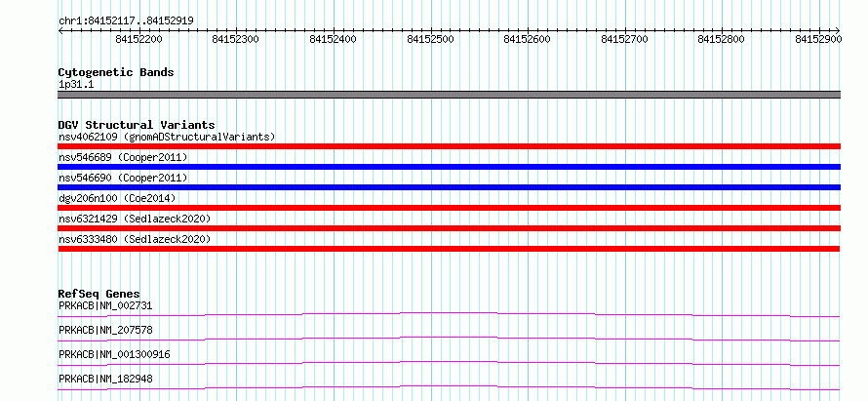Click the red bar for nsv6333480
Viewport: 868px width, 401px height.
coord(449,249)
